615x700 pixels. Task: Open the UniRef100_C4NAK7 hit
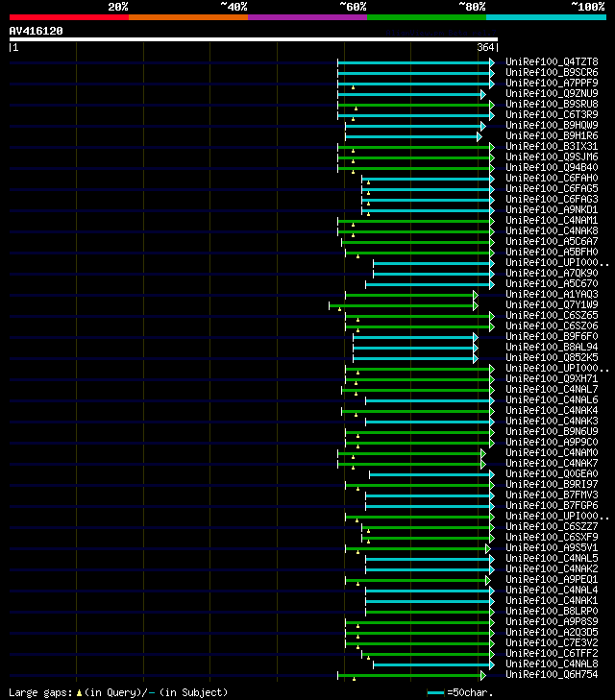tap(552, 464)
